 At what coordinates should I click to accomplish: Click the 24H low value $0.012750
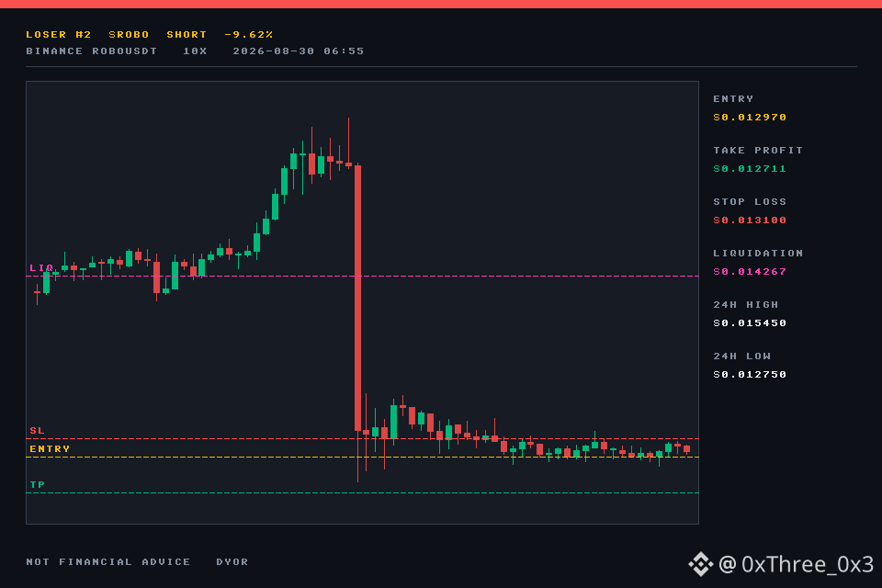pos(750,374)
